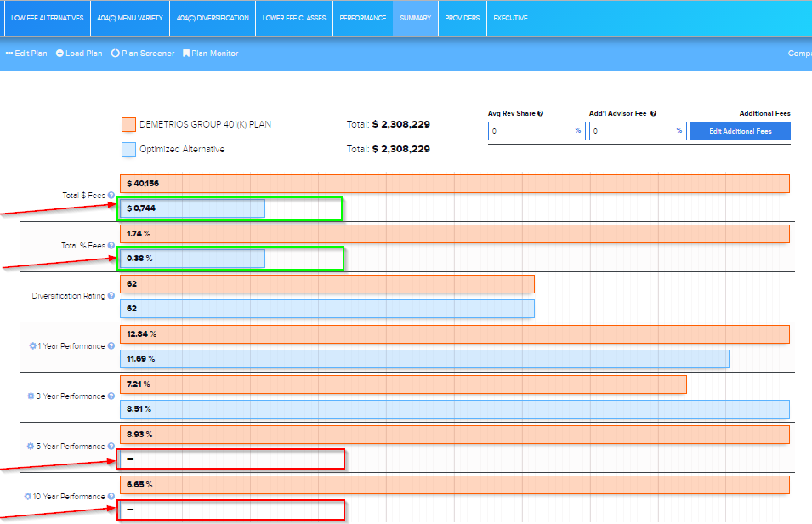The height and width of the screenshot is (524, 812).
Task: Go to the Executive tab
Action: pyautogui.click(x=510, y=18)
